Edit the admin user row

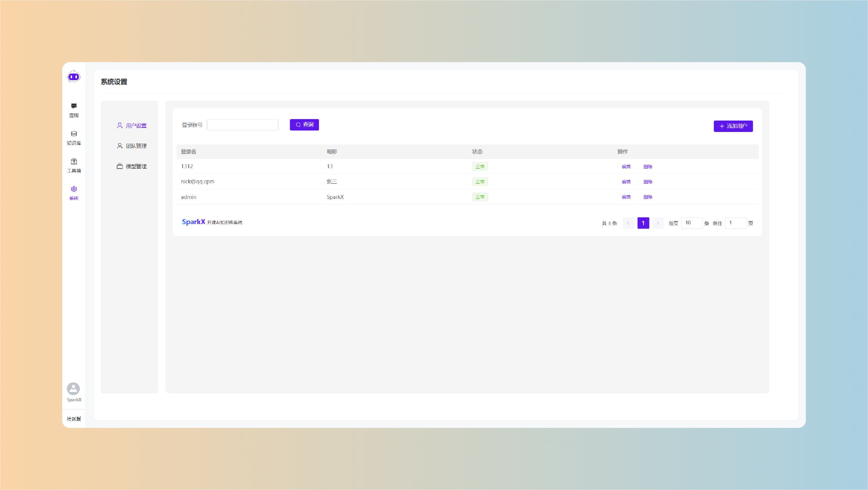(x=626, y=197)
